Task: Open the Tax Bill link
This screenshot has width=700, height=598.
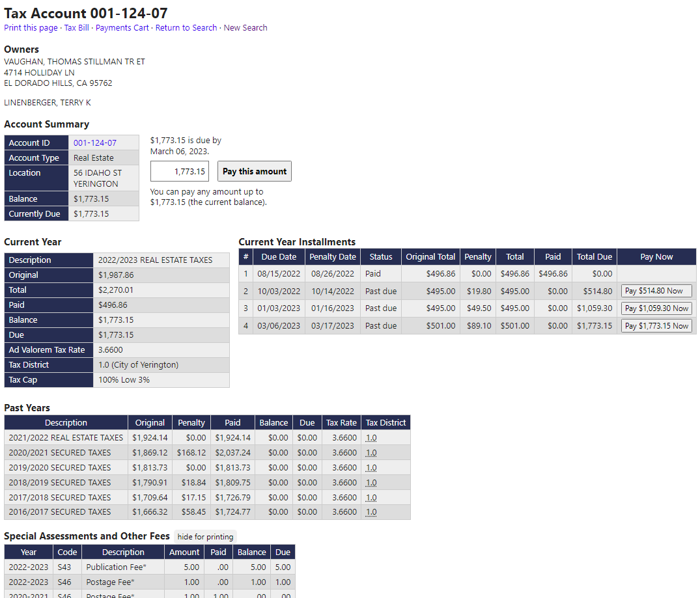Action: pyautogui.click(x=76, y=28)
